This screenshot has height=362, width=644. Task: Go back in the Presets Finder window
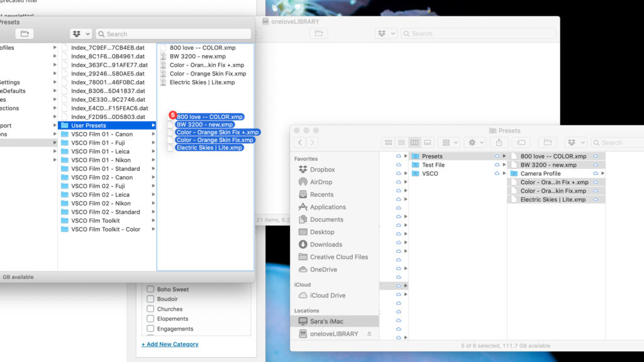(301, 143)
